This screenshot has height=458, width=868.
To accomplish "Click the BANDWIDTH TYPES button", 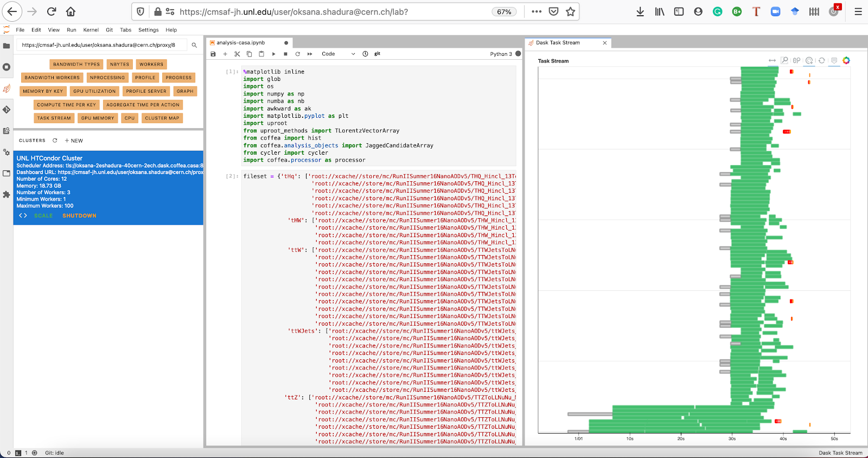I will (x=76, y=64).
